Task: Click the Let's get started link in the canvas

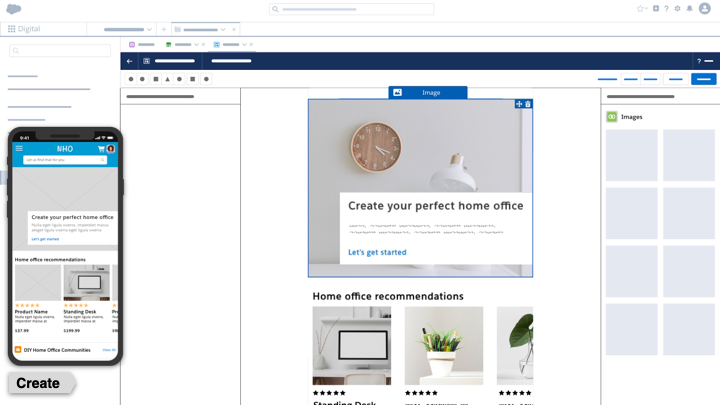Action: click(x=377, y=252)
